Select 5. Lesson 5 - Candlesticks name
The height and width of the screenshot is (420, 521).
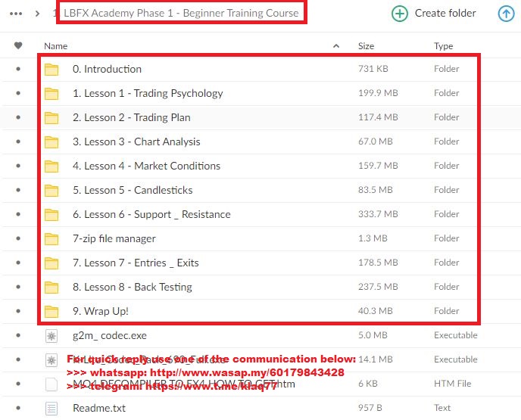click(x=133, y=190)
